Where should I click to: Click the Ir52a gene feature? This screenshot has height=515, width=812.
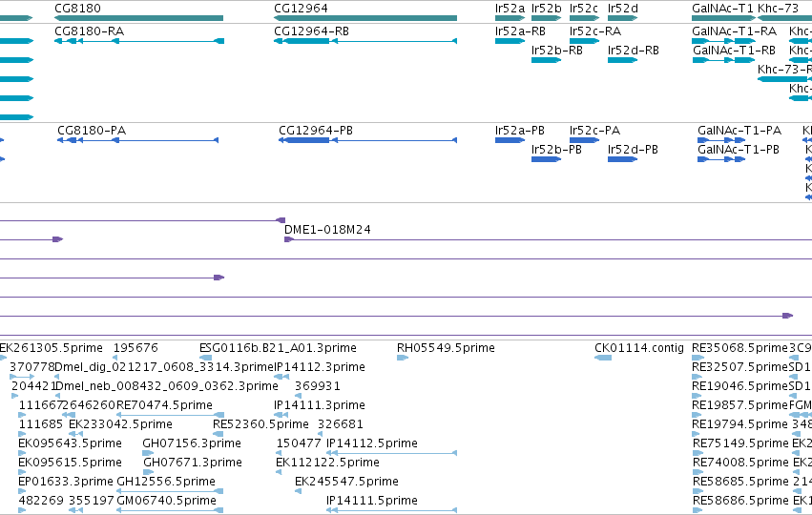point(510,18)
